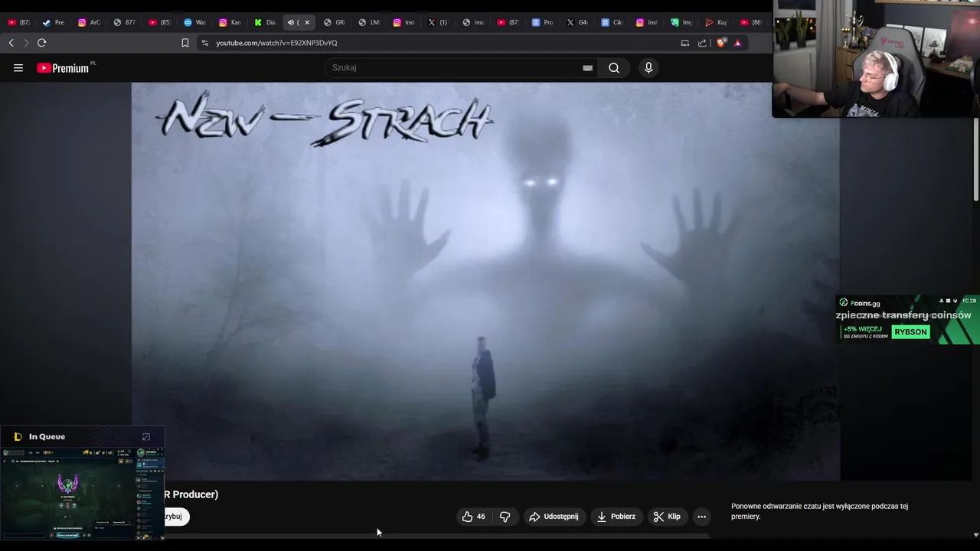Expand the League In Queue overlay
This screenshot has width=980, height=551.
(146, 437)
